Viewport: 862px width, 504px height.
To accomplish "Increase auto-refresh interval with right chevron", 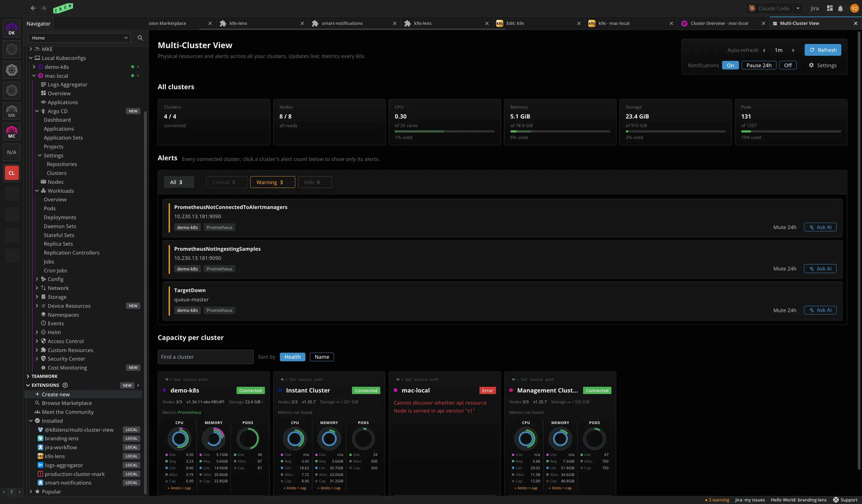I will (x=793, y=50).
